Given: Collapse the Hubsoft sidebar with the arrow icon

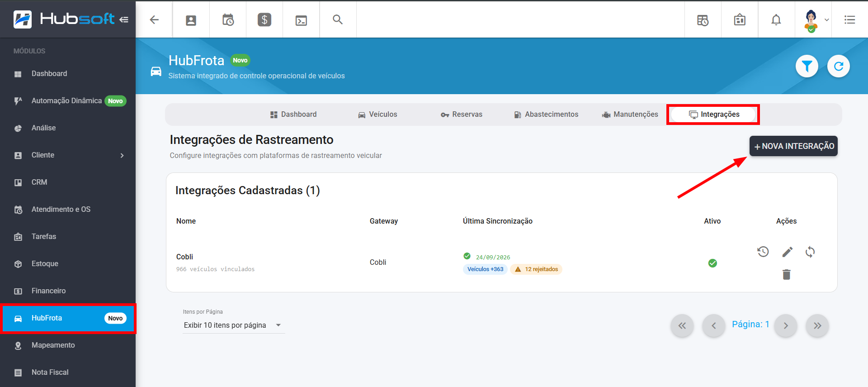Looking at the screenshot, I should [124, 19].
